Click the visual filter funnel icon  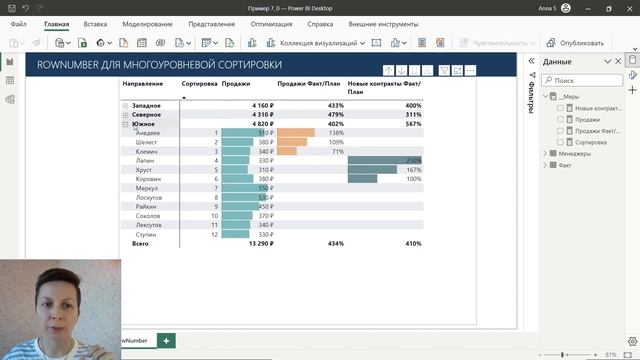click(444, 71)
